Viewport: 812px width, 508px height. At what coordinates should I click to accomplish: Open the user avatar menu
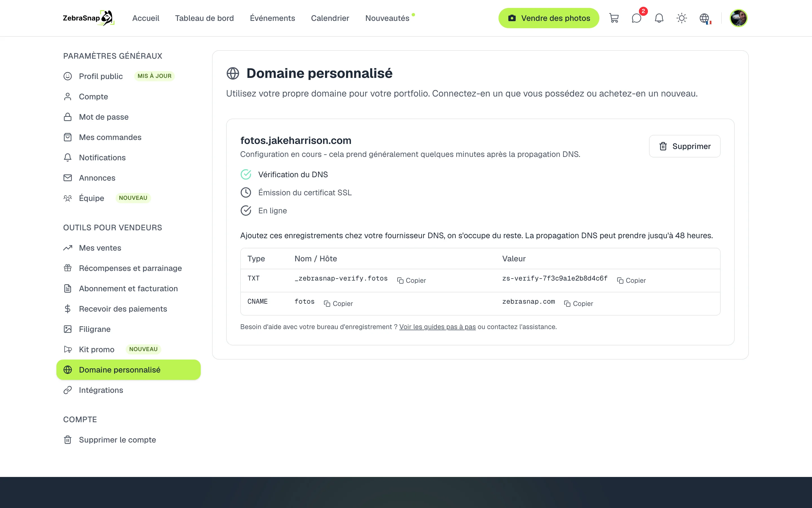[738, 18]
